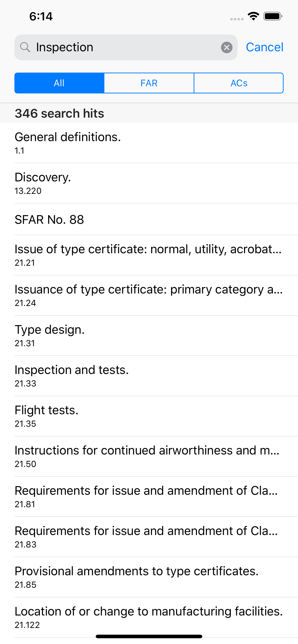Click the Wi-Fi icon in status bar
The height and width of the screenshot is (644, 298).
point(253,16)
